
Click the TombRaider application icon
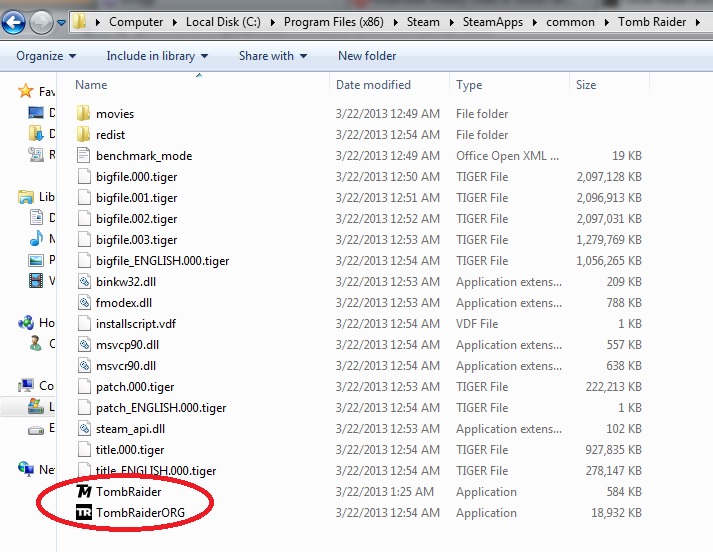pyautogui.click(x=84, y=492)
